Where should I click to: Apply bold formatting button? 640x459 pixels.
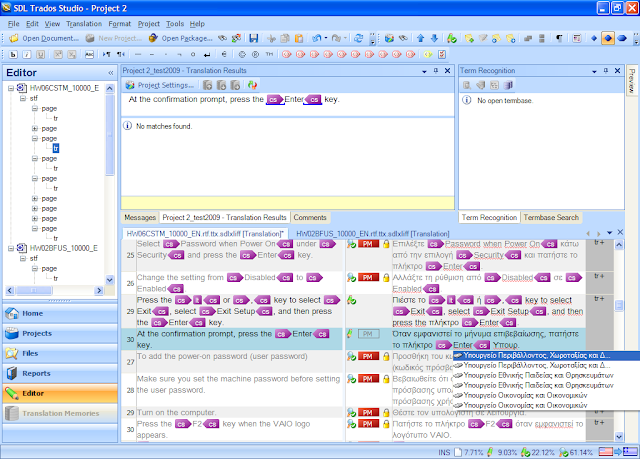click(13, 54)
